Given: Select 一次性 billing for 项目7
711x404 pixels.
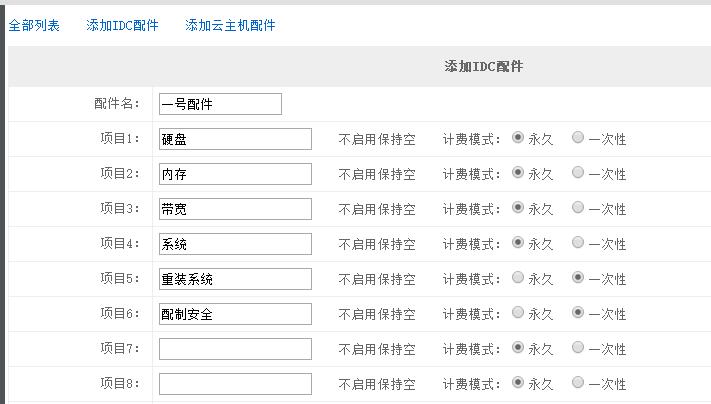Looking at the screenshot, I should (x=578, y=348).
